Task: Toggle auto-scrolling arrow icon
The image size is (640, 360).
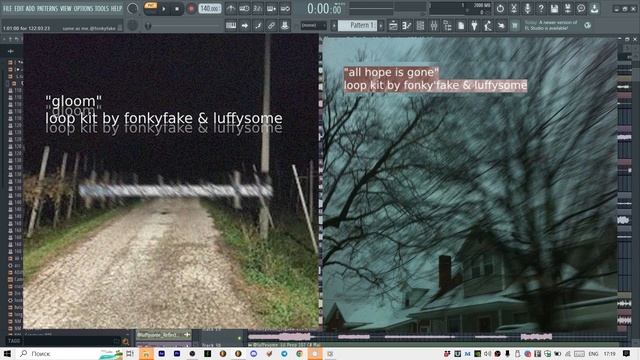Action: (x=244, y=26)
